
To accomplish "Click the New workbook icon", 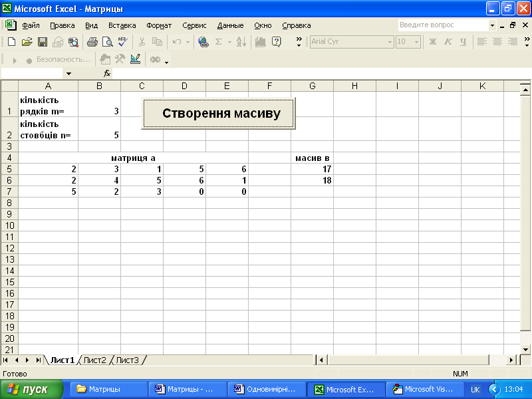I will [x=11, y=42].
